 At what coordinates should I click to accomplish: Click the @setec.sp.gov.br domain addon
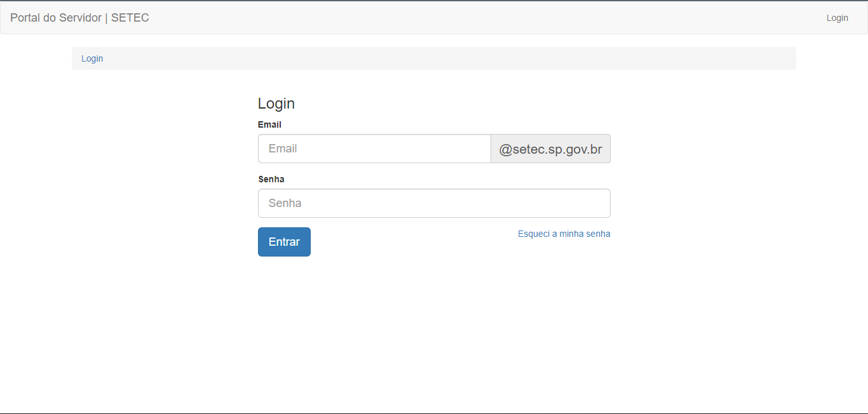pos(550,149)
